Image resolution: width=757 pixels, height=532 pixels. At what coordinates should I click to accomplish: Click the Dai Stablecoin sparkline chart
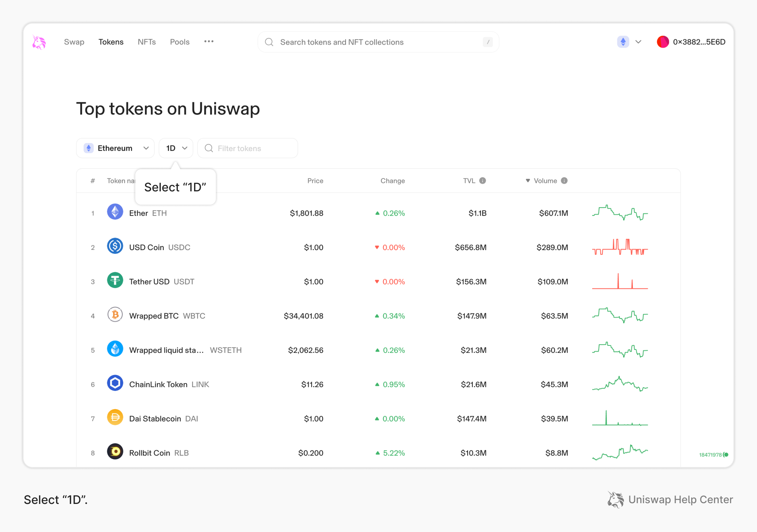coord(620,418)
